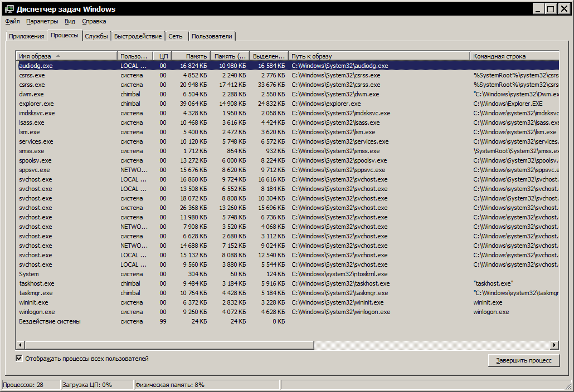Image resolution: width=574 pixels, height=392 pixels.
Task: Click the 99 CPU value for system idle
Action: (163, 321)
